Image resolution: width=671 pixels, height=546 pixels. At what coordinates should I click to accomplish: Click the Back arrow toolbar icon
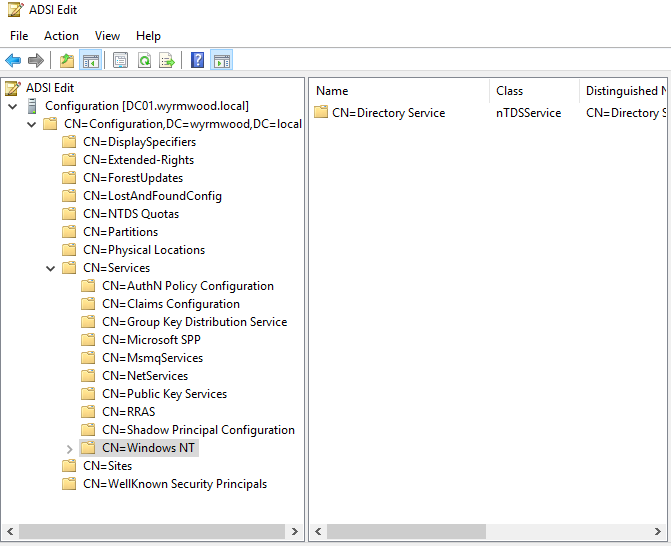(13, 61)
